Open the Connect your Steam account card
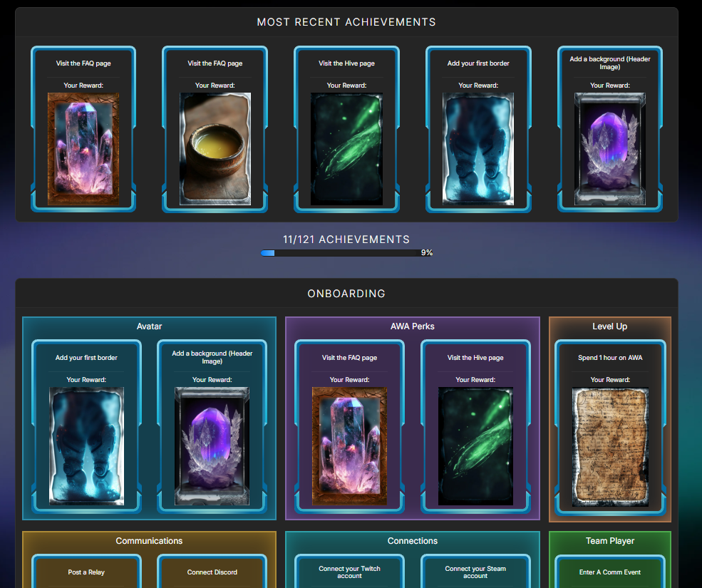 point(475,572)
